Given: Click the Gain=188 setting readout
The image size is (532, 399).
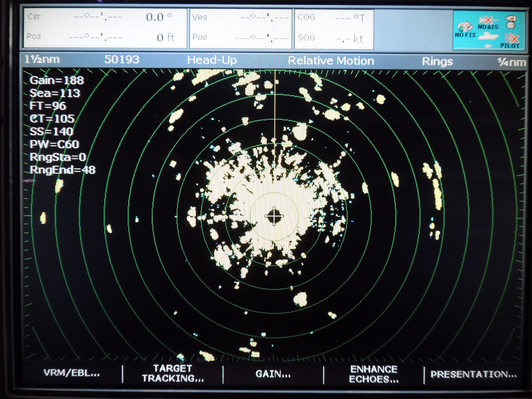Looking at the screenshot, I should pos(57,80).
